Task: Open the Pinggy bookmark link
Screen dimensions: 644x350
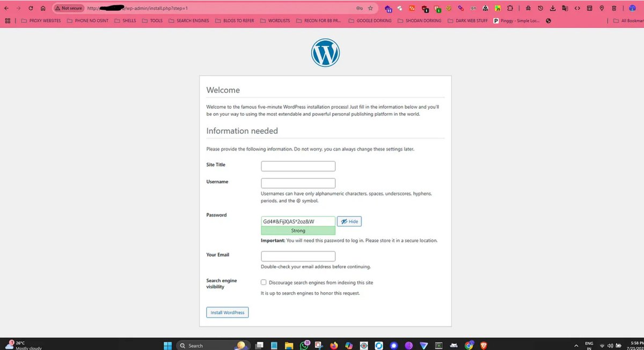Action: (x=516, y=21)
